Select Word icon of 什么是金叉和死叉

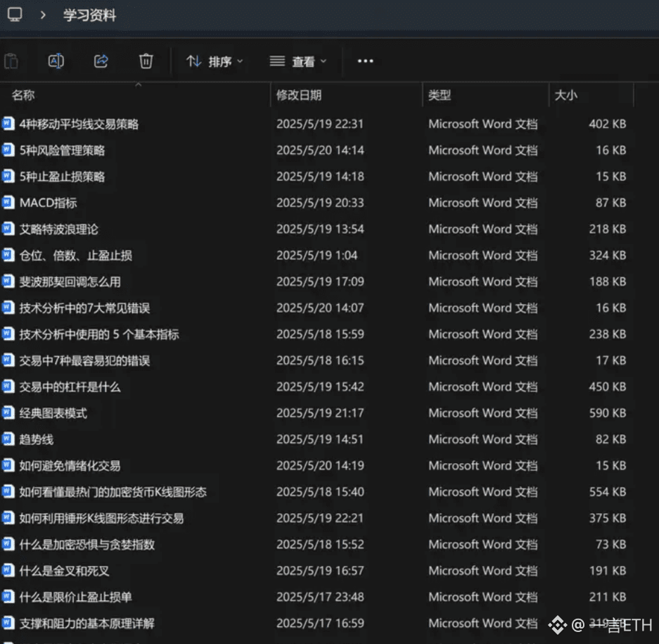pos(8,571)
